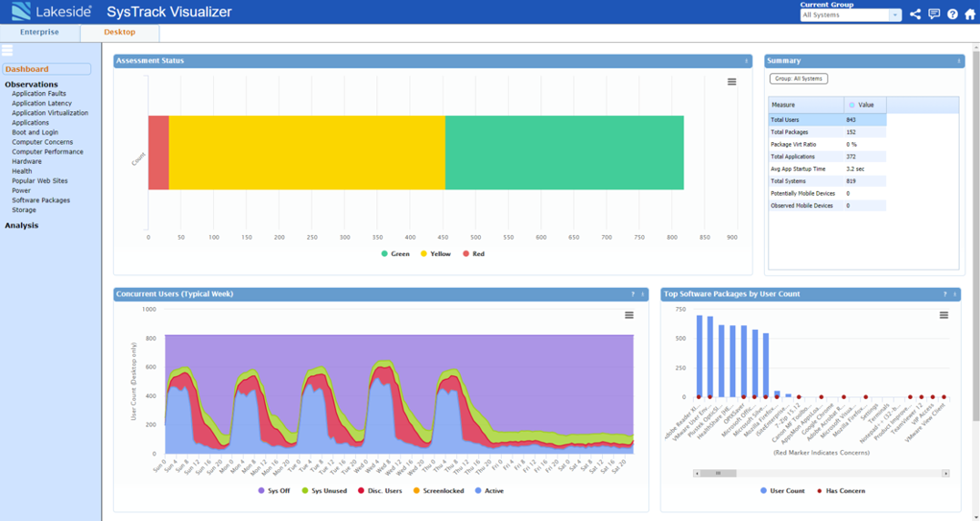980x521 pixels.
Task: Open Applications observation
Action: (30, 123)
